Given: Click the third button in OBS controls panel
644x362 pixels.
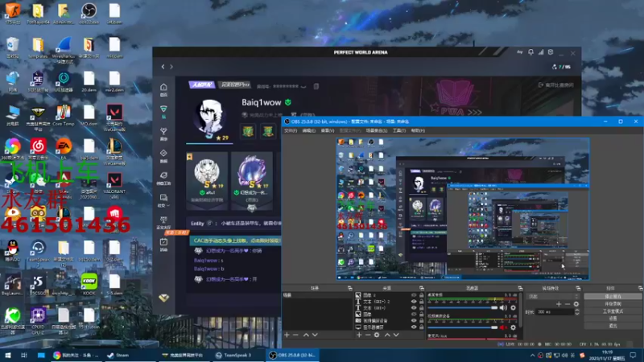Looking at the screenshot, I should coord(613,311).
